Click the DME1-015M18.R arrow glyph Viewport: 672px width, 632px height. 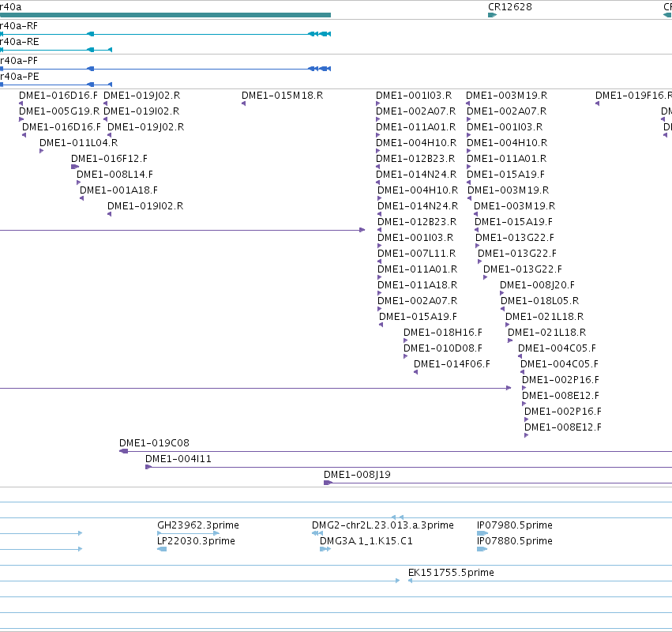click(x=243, y=103)
